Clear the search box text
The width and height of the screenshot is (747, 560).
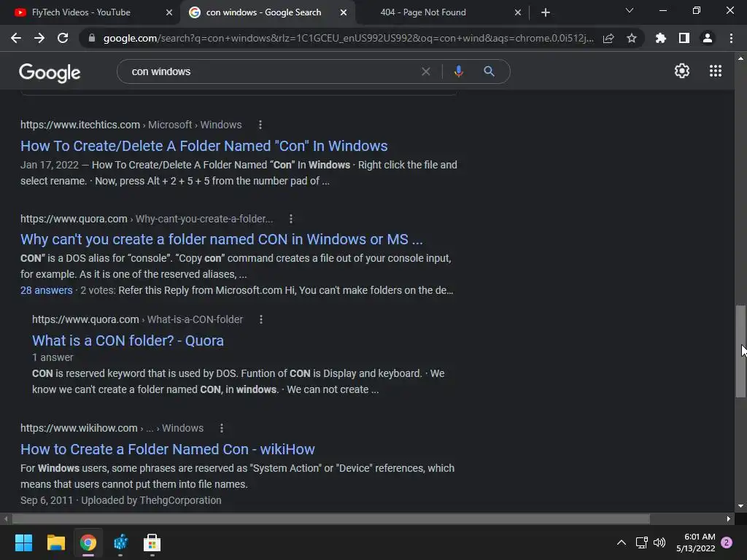[426, 71]
